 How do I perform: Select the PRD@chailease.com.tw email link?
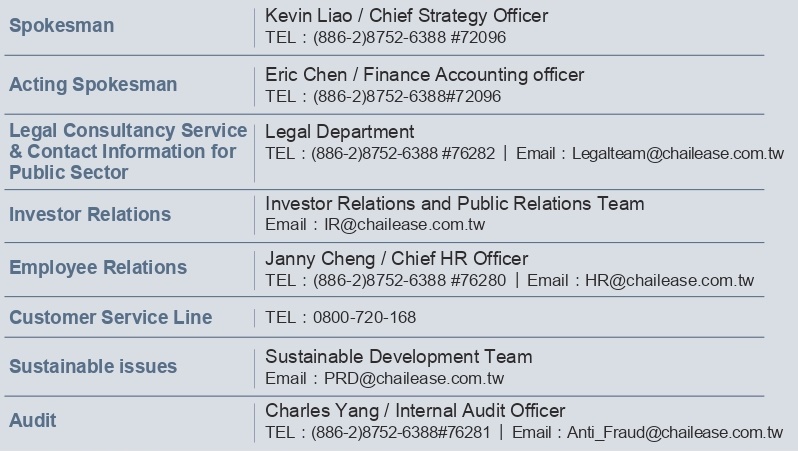tap(413, 379)
